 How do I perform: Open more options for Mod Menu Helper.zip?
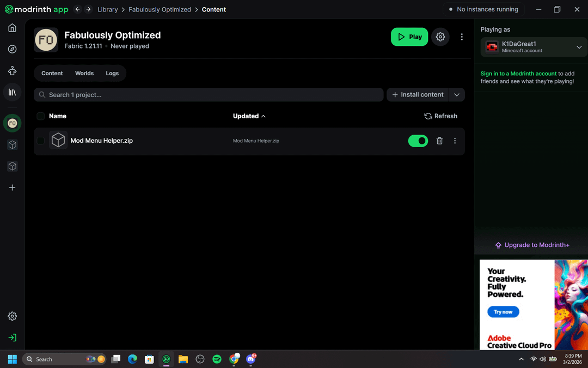[x=455, y=141]
